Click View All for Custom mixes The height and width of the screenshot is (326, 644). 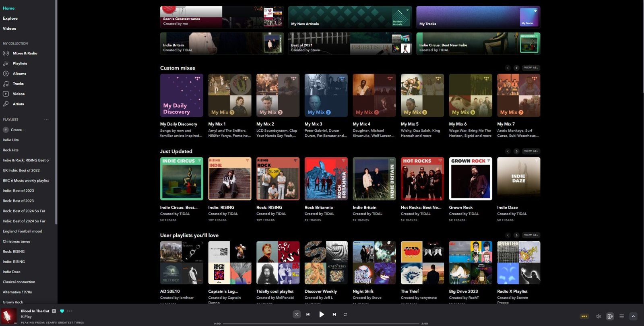pyautogui.click(x=531, y=68)
